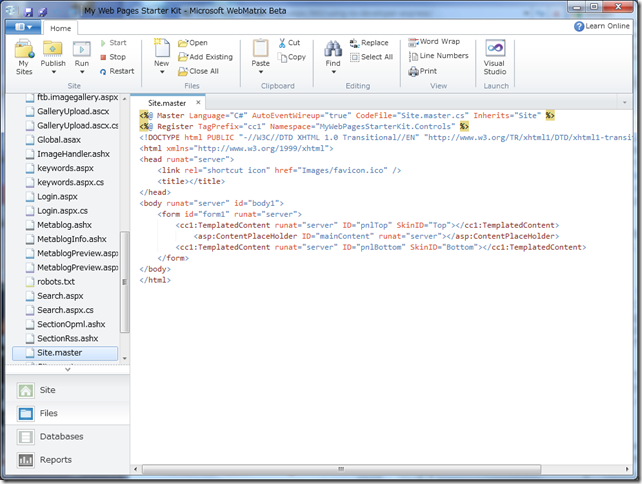Open the application menu button
The image size is (642, 484).
tap(23, 27)
